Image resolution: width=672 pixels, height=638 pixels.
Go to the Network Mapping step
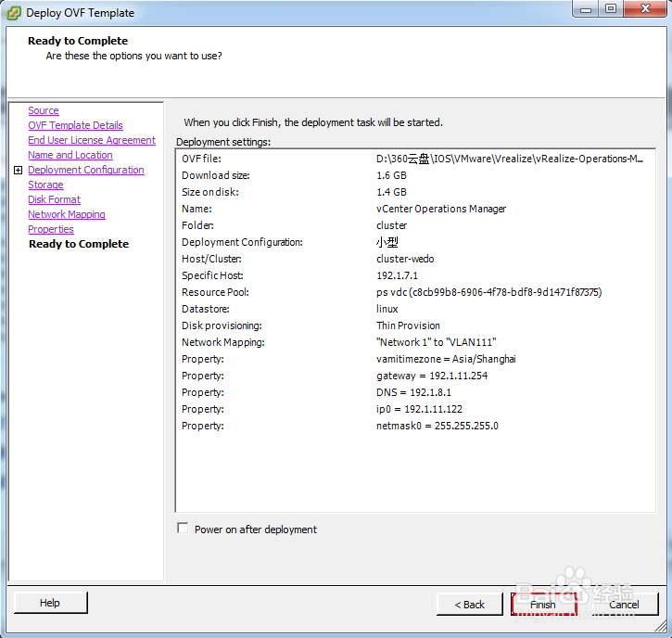click(67, 214)
